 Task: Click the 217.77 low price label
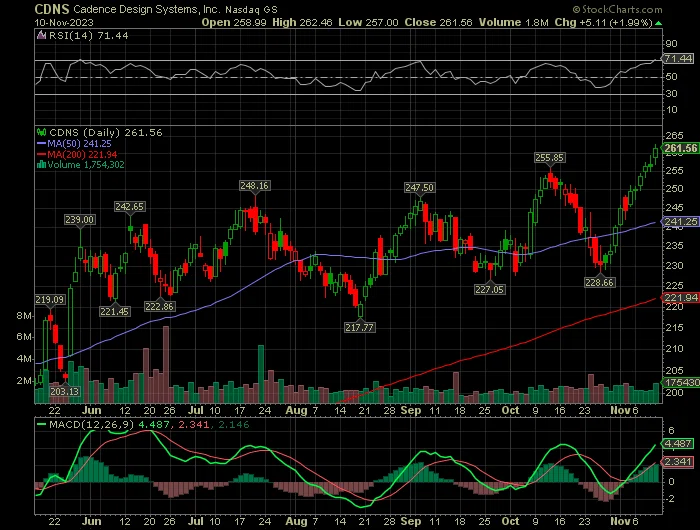[359, 327]
